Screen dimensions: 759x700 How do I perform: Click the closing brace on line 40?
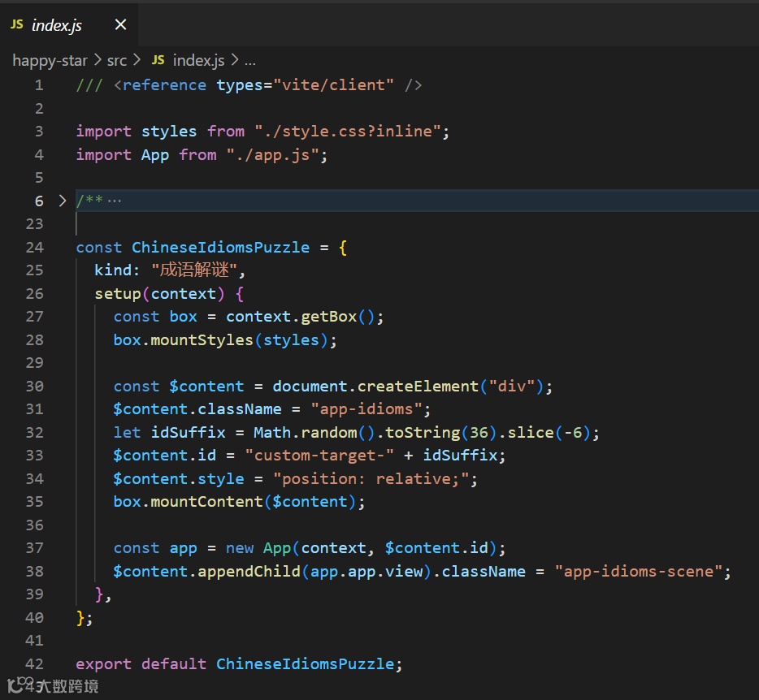click(80, 618)
